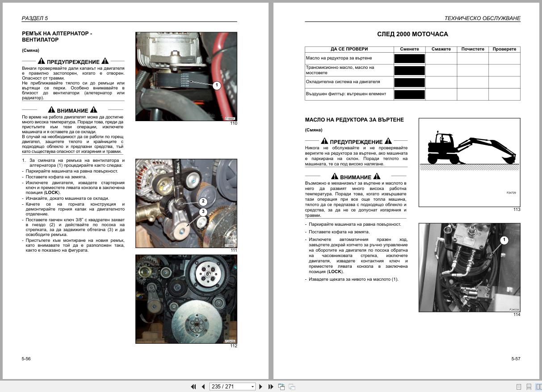The image size is (542, 392).
Task: Click the left page ПРЕДУПРЕЖДЕНИЕ warning label
Action: [x=73, y=61]
